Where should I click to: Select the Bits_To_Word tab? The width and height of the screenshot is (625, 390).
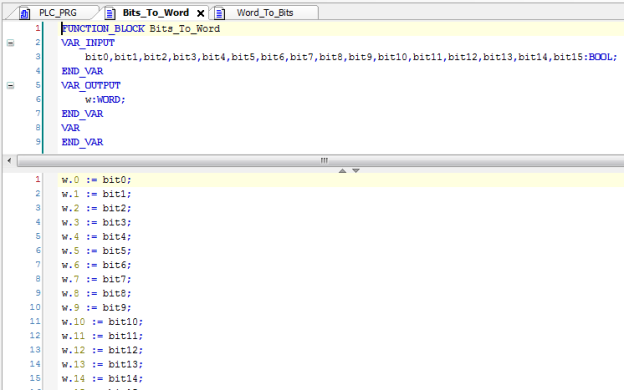point(155,13)
